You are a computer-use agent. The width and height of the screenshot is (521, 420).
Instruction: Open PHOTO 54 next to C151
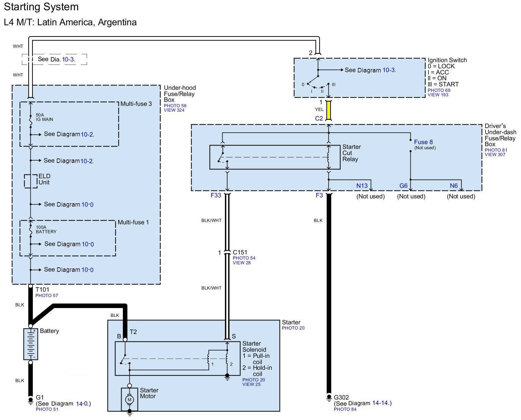coord(244,258)
